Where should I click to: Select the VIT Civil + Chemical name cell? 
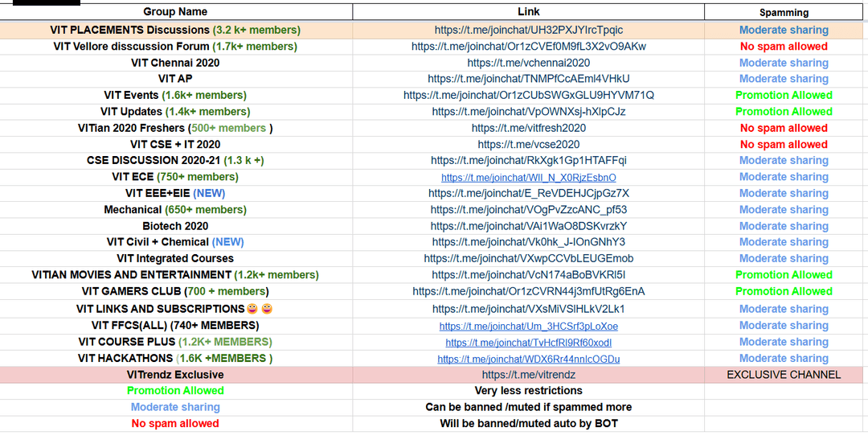[175, 242]
